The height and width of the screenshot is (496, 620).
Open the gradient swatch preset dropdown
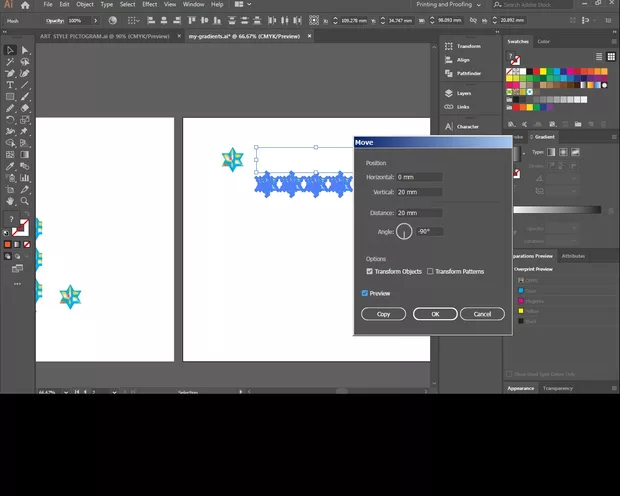(x=526, y=152)
